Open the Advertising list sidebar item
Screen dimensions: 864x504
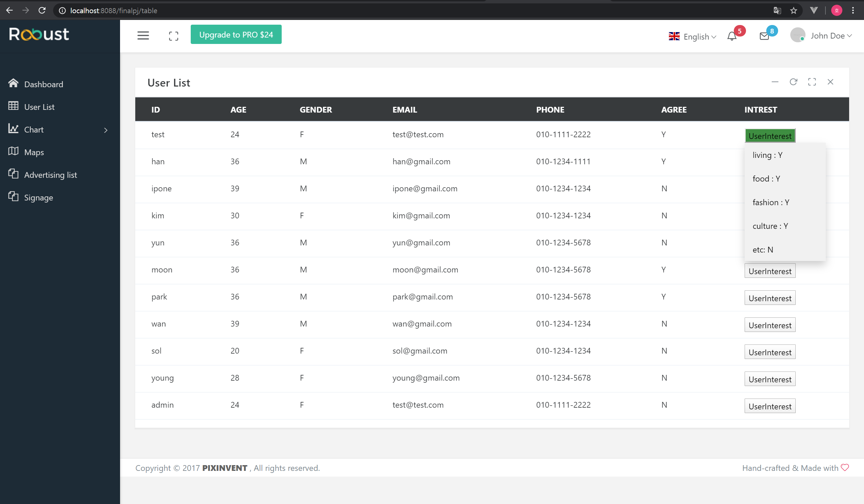tap(51, 175)
